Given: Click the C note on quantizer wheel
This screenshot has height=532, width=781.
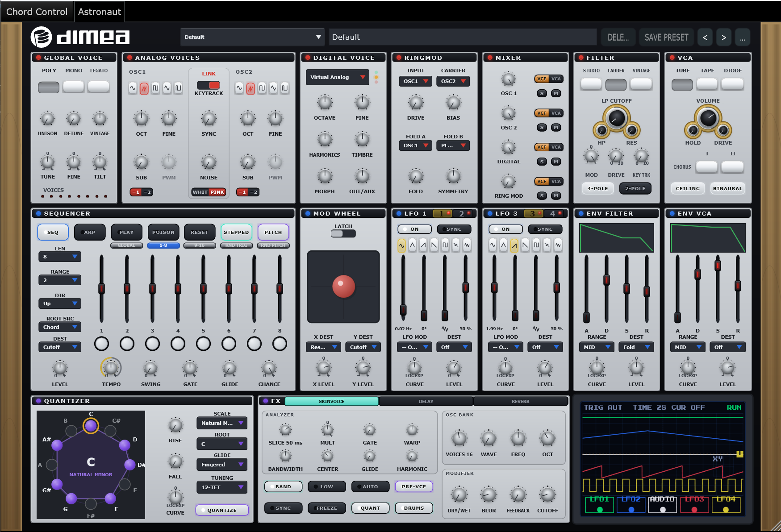Looking at the screenshot, I should coord(91,426).
